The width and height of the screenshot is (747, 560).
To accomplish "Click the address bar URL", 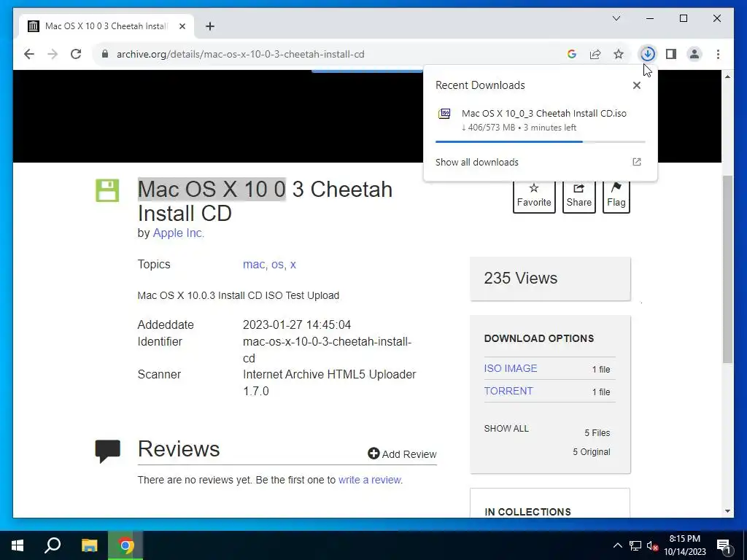I will pos(241,54).
